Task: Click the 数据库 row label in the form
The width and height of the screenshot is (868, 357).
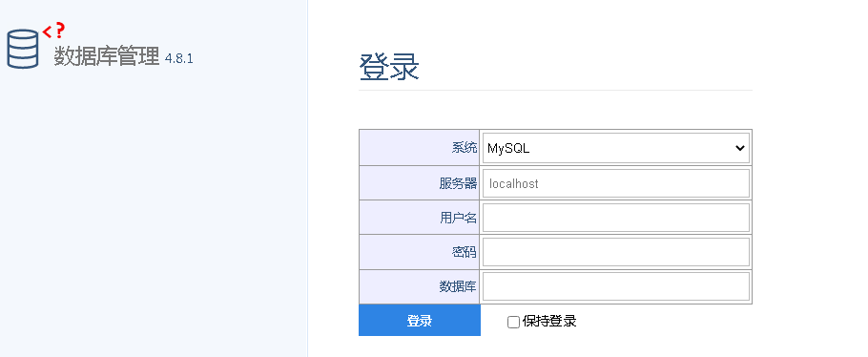Action: pyautogui.click(x=458, y=287)
